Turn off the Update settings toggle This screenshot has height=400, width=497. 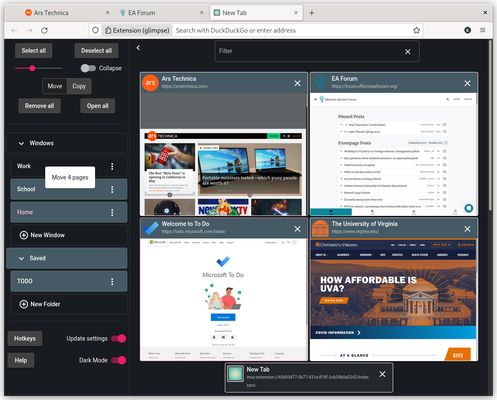pos(119,339)
